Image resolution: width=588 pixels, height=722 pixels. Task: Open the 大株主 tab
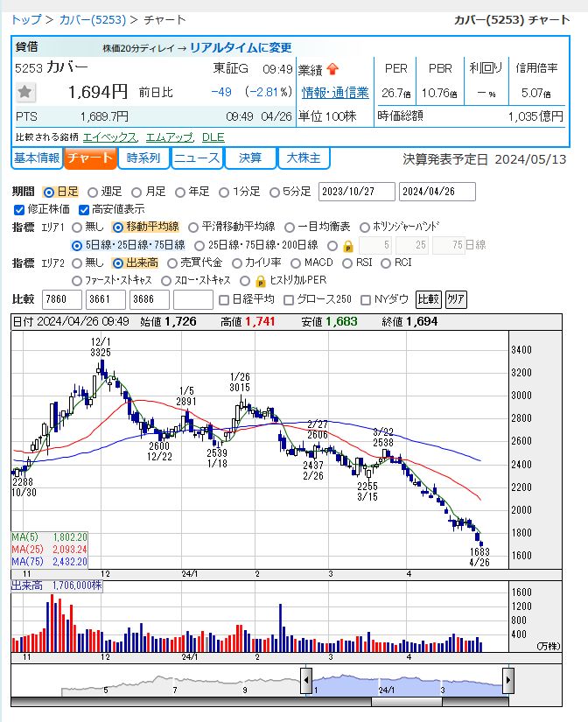304,158
